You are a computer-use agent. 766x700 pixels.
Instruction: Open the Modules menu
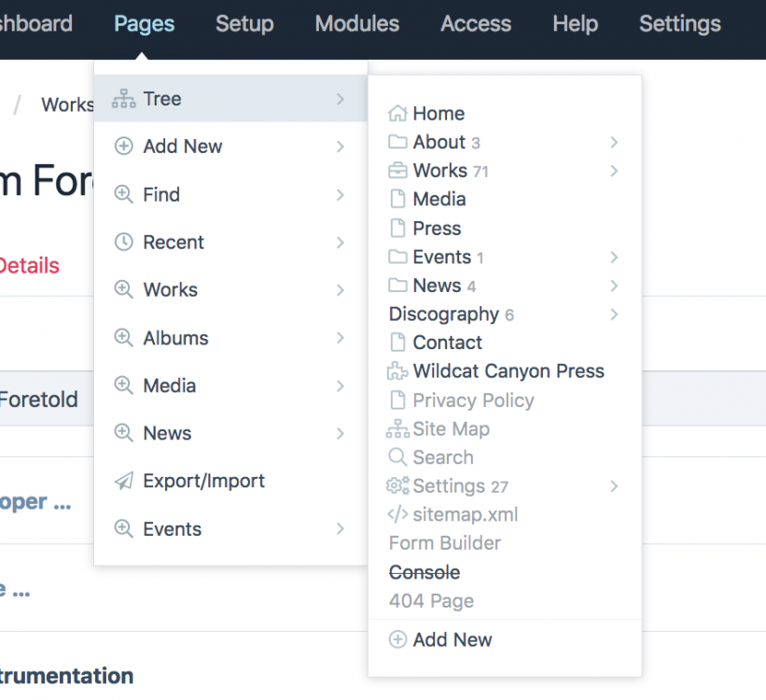pos(356,24)
